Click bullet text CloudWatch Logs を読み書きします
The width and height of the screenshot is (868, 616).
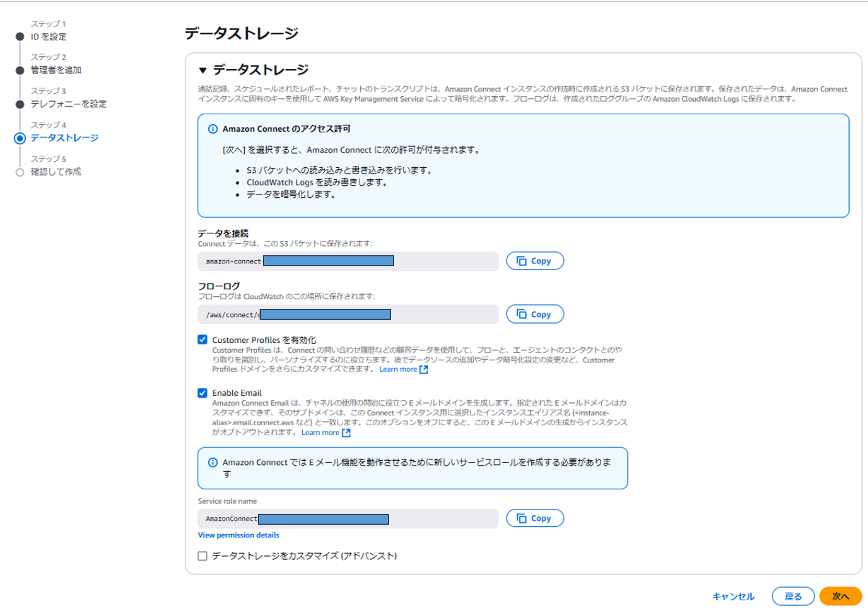(317, 183)
